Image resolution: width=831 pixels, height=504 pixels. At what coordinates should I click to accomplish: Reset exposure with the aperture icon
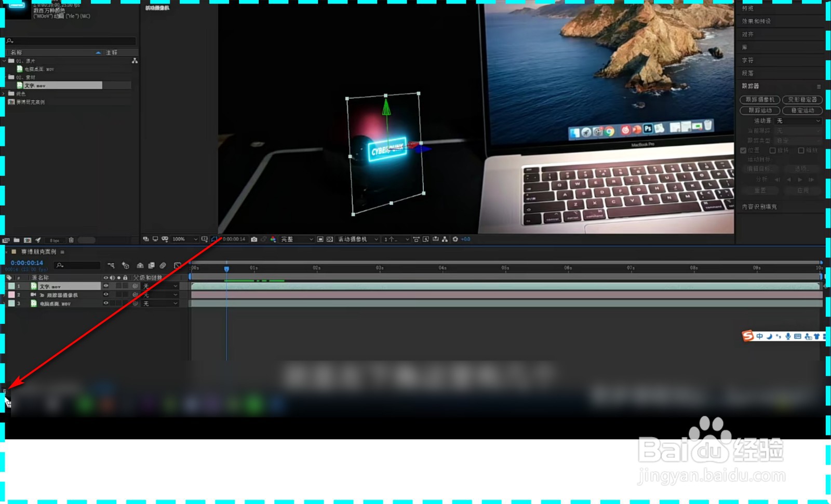coord(455,239)
